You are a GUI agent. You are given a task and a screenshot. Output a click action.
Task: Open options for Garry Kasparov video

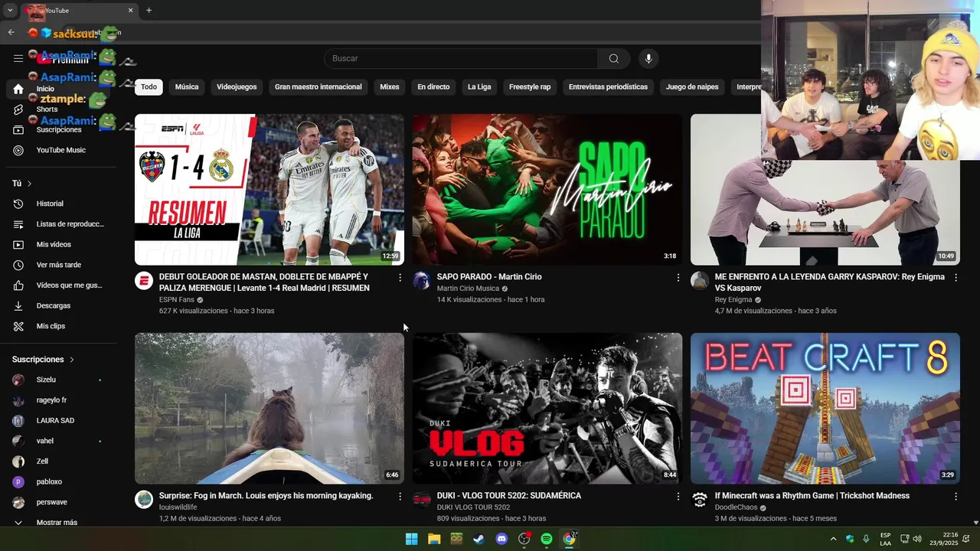coord(955,278)
